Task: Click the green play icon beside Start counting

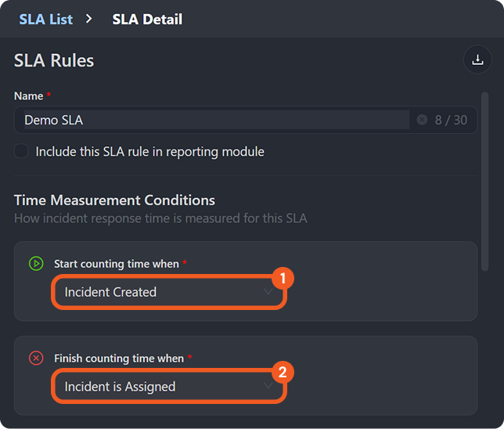Action: (36, 264)
